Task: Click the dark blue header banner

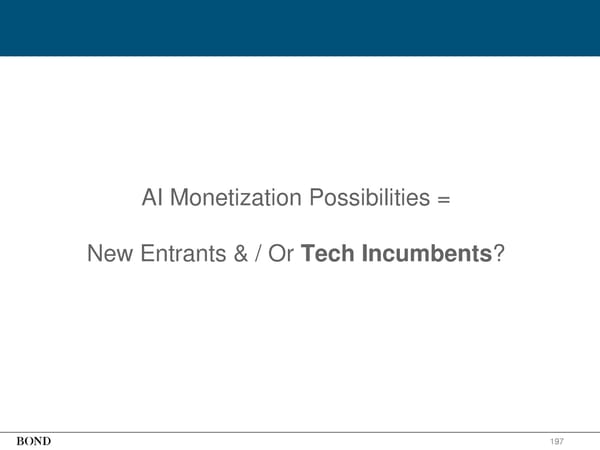Action: [x=300, y=27]
